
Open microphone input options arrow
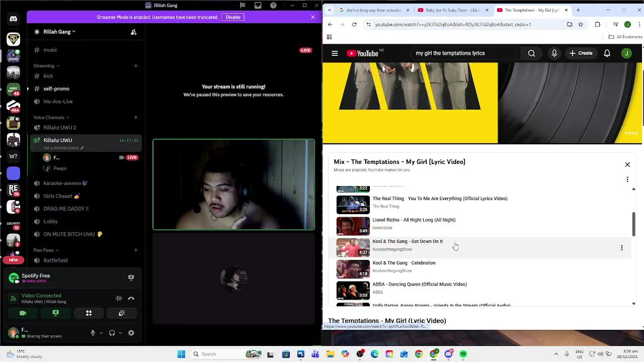[x=101, y=333]
